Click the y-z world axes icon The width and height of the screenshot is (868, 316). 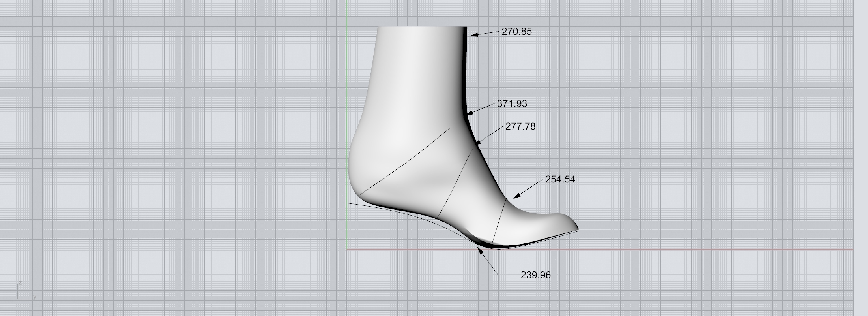point(24,292)
